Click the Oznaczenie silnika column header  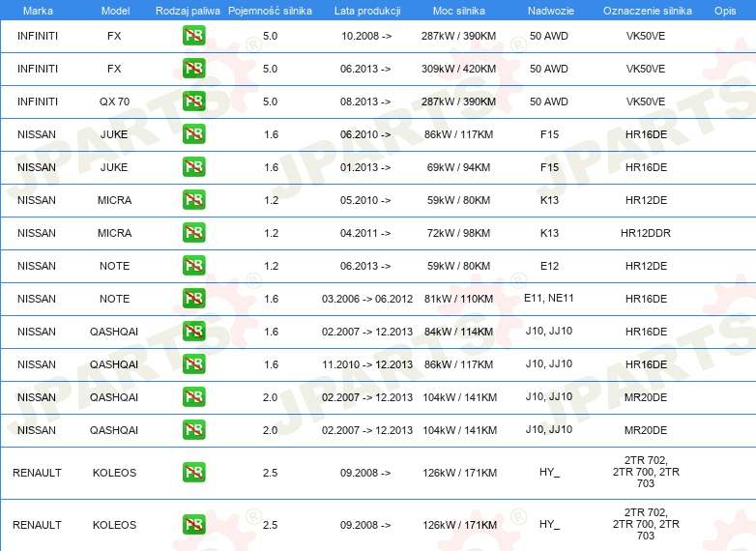tap(647, 11)
